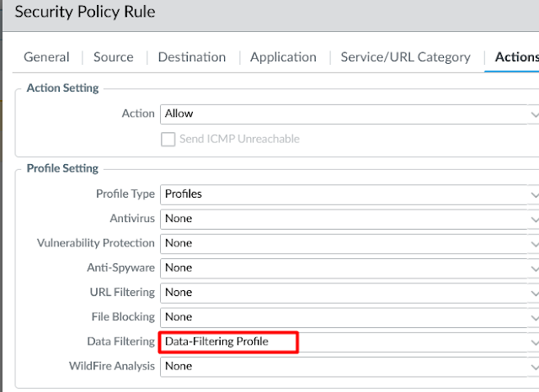539x392 pixels.
Task: Open the Anti-Spyware profile dropdown
Action: point(345,268)
